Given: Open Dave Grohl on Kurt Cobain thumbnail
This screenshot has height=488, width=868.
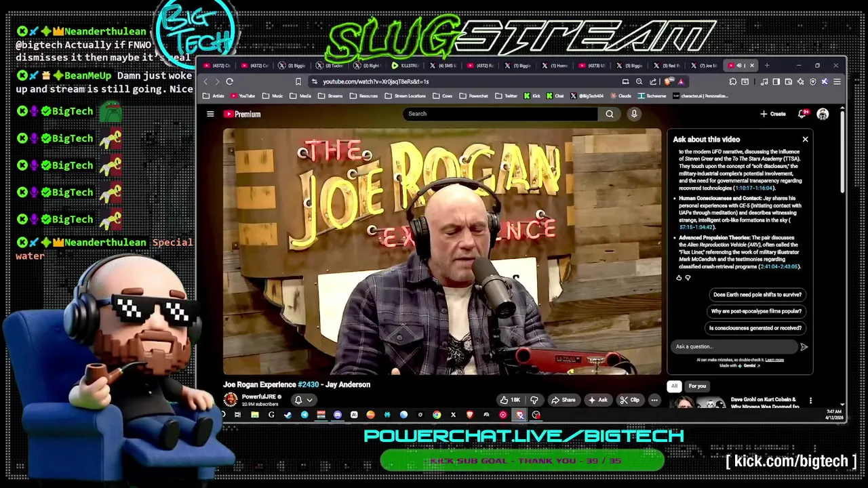Looking at the screenshot, I should (697, 403).
